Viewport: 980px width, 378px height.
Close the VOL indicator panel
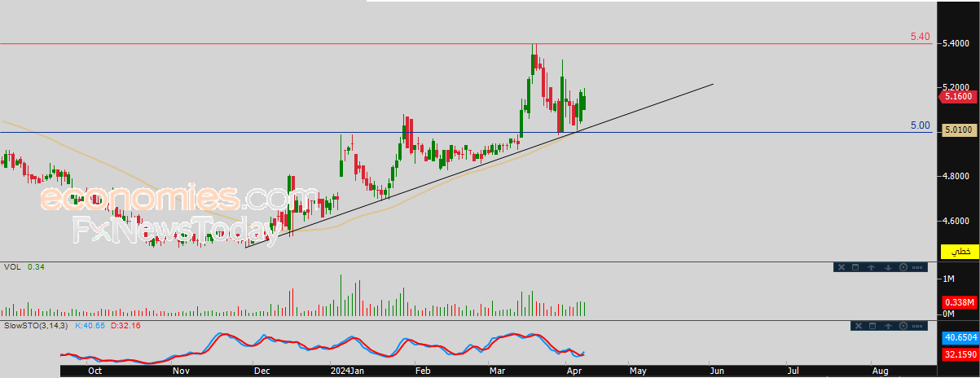tap(842, 267)
